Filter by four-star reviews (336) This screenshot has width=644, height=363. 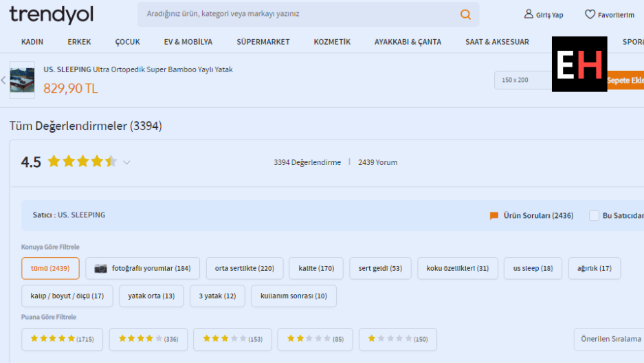[148, 339]
